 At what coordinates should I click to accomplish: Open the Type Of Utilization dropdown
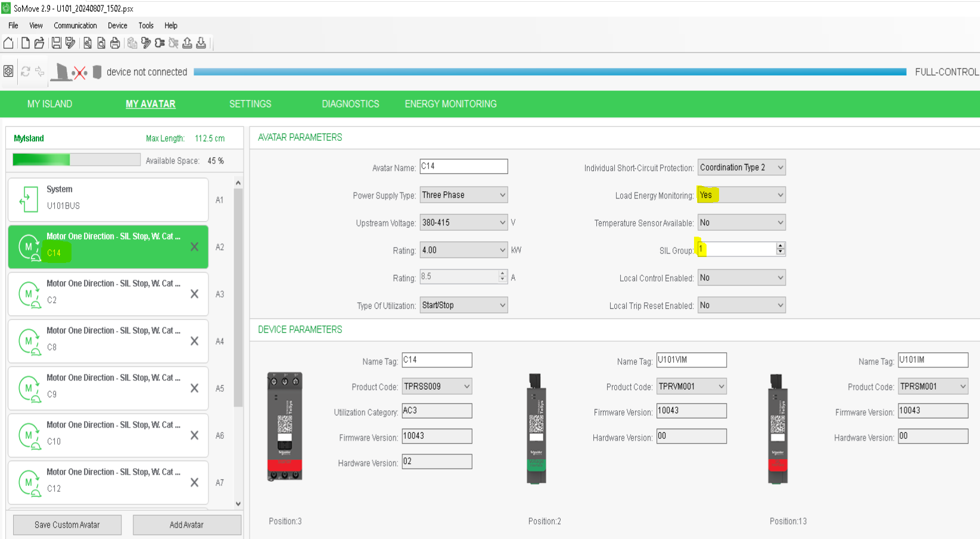coord(463,305)
